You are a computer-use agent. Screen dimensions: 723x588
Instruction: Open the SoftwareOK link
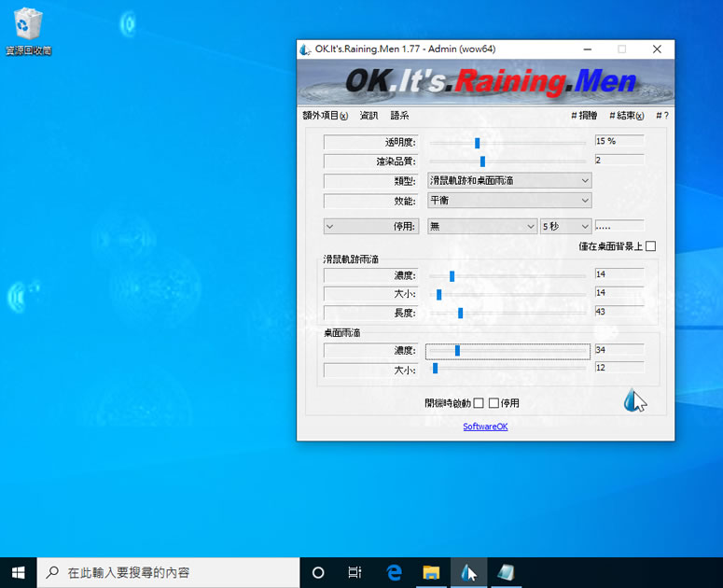click(485, 427)
